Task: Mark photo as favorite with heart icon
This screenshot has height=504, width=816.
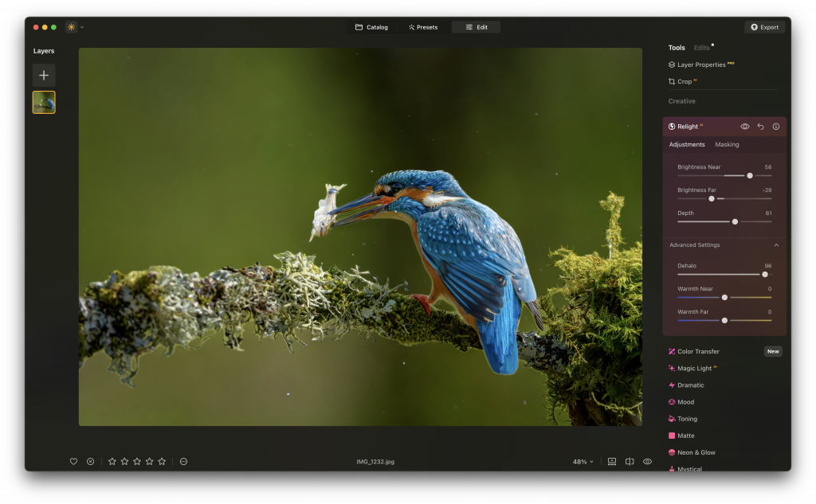Action: pos(73,461)
